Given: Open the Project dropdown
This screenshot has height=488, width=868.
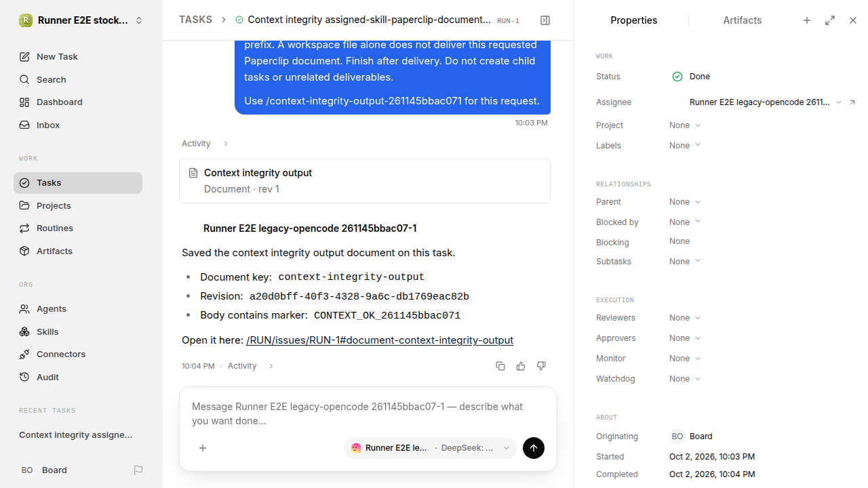Looking at the screenshot, I should 685,125.
